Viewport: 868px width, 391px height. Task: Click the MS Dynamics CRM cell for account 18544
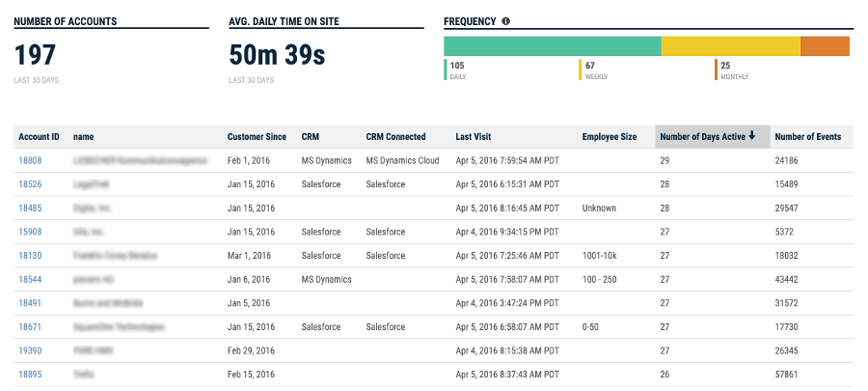(x=327, y=280)
